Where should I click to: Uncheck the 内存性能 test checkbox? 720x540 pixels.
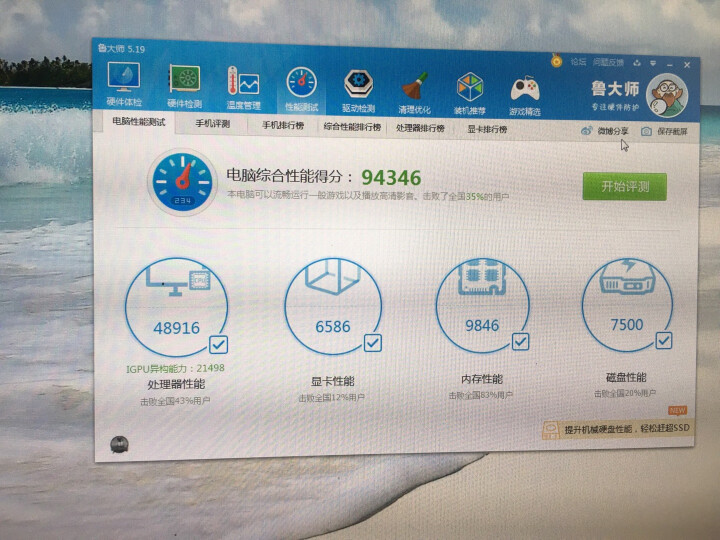coord(520,341)
